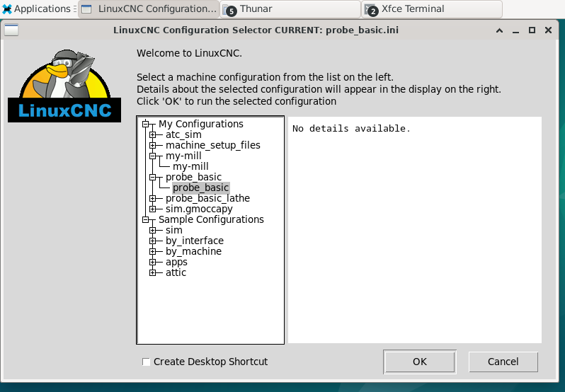Click the Cancel button
The image size is (565, 392).
(x=503, y=362)
